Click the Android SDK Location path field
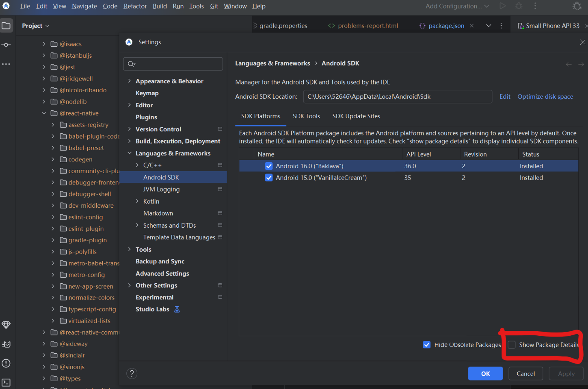This screenshot has width=588, height=389. coord(398,97)
